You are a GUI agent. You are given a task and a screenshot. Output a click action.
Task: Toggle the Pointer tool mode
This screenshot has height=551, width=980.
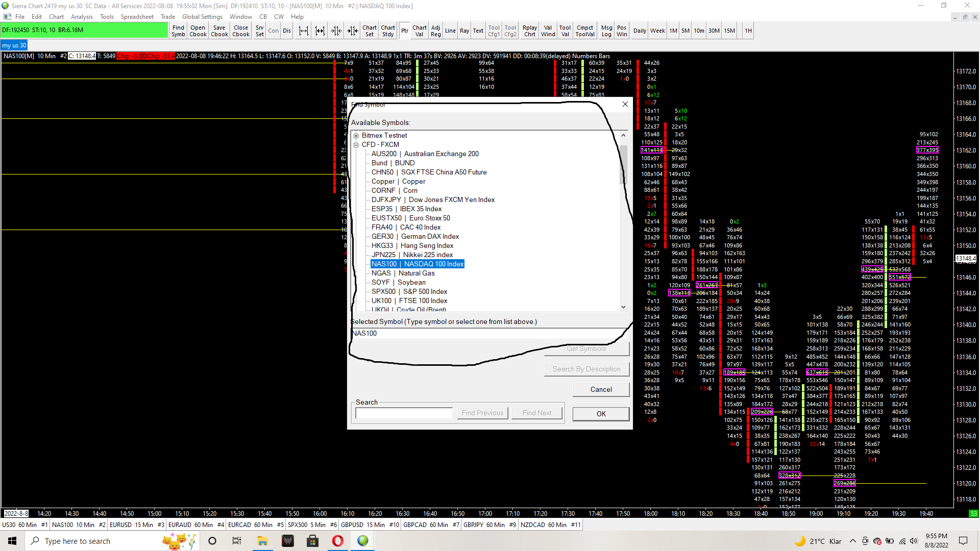[x=404, y=31]
